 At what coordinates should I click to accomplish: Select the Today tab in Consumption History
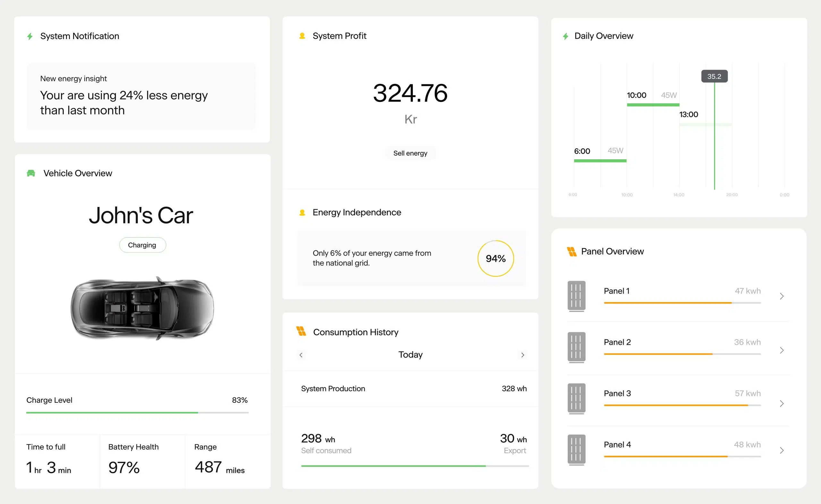410,354
